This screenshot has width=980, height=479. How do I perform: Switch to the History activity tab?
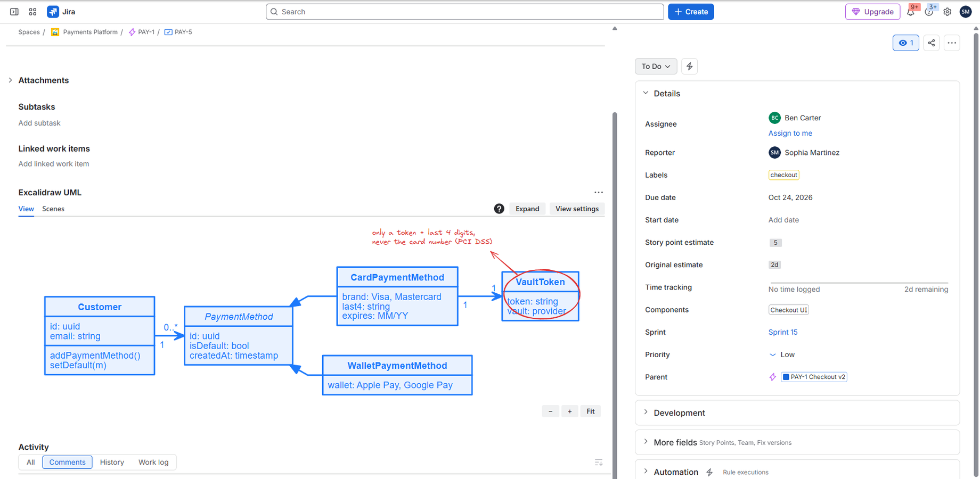point(112,463)
